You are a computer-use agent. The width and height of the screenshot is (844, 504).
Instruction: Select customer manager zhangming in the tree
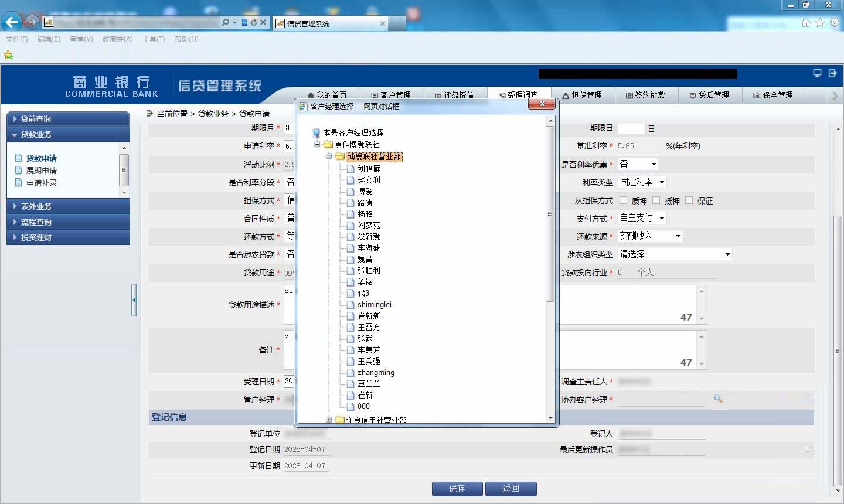point(376,373)
